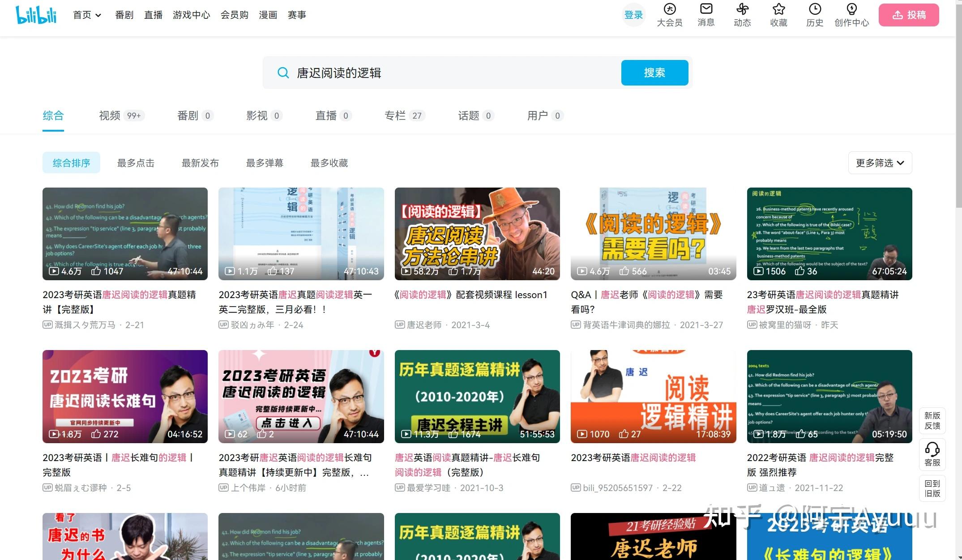Open the 唐迟阅读方法论串讲 thumbnail
Image resolution: width=962 pixels, height=560 pixels.
pos(477,234)
